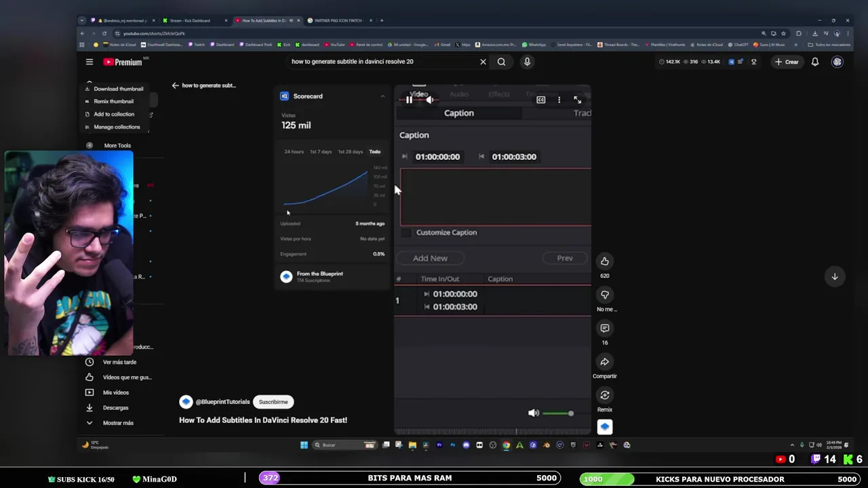868x488 pixels.
Task: Go to next Short with down arrow
Action: click(x=835, y=277)
